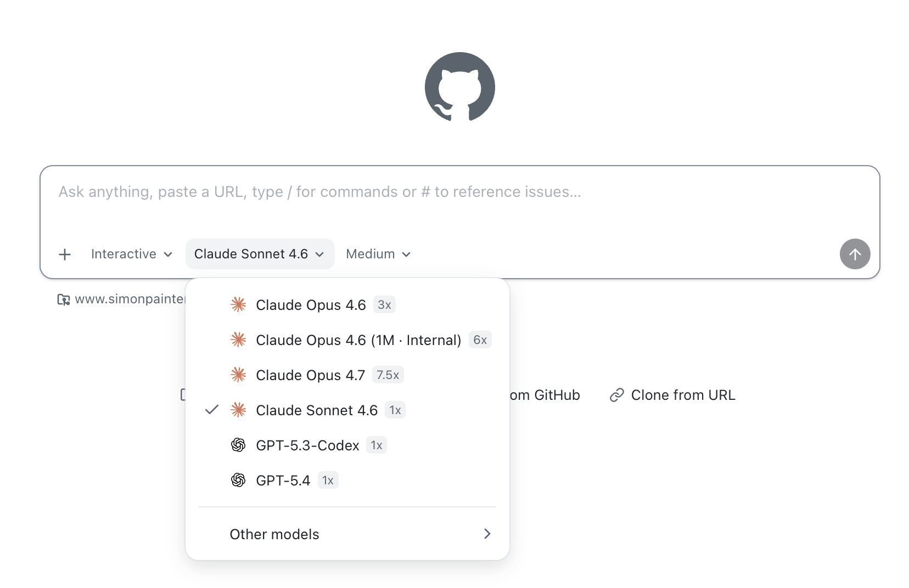Click the star icon beside Claude Opus 4.7

pyautogui.click(x=238, y=375)
